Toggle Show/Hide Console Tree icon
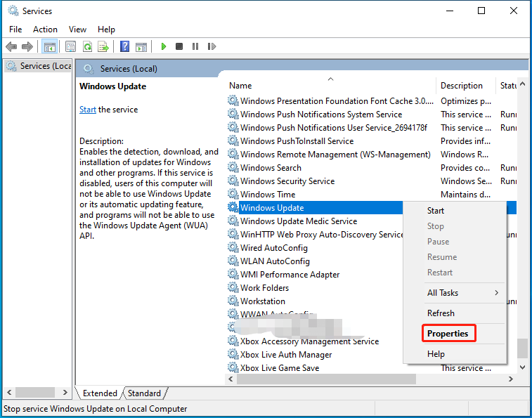This screenshot has width=532, height=418. coord(49,46)
